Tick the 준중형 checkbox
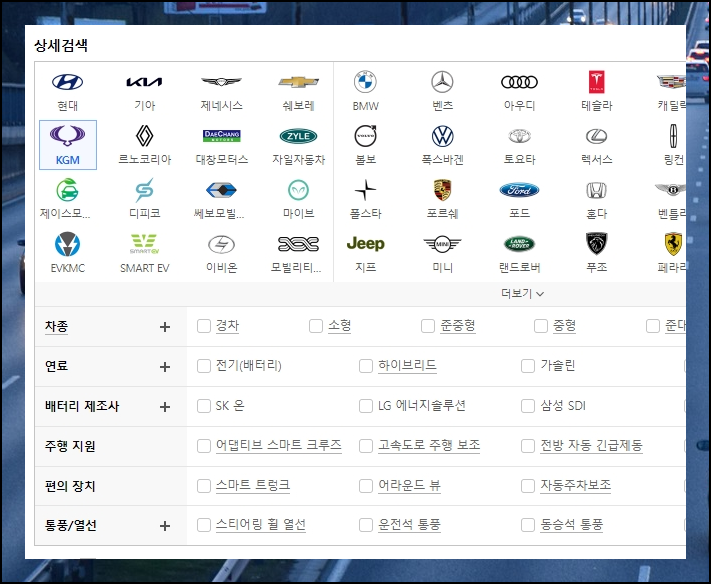711x584 pixels. pos(428,326)
